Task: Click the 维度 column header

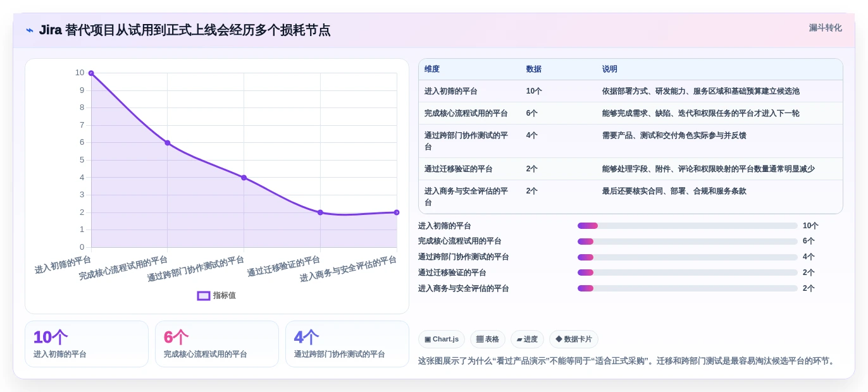Action: 432,70
